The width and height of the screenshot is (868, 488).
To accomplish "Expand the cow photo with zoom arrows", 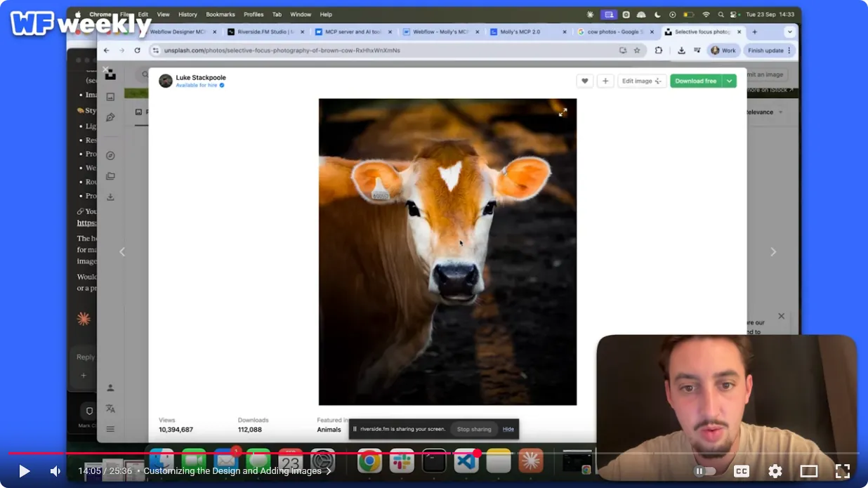I will point(563,112).
